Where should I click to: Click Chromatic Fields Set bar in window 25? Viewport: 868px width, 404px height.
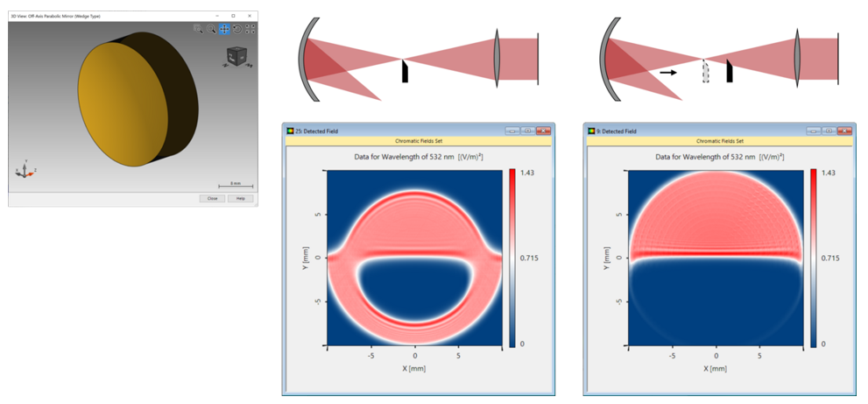[419, 141]
